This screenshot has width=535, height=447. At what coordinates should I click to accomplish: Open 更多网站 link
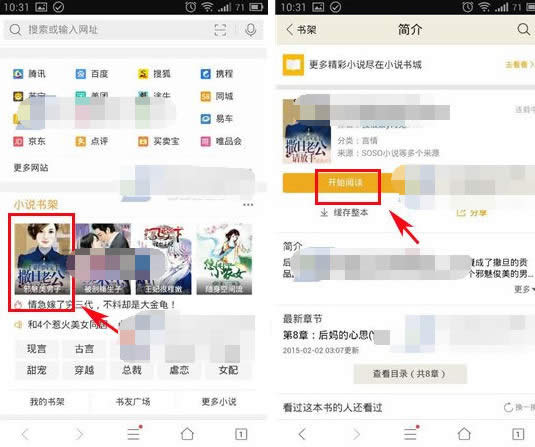tap(31, 168)
